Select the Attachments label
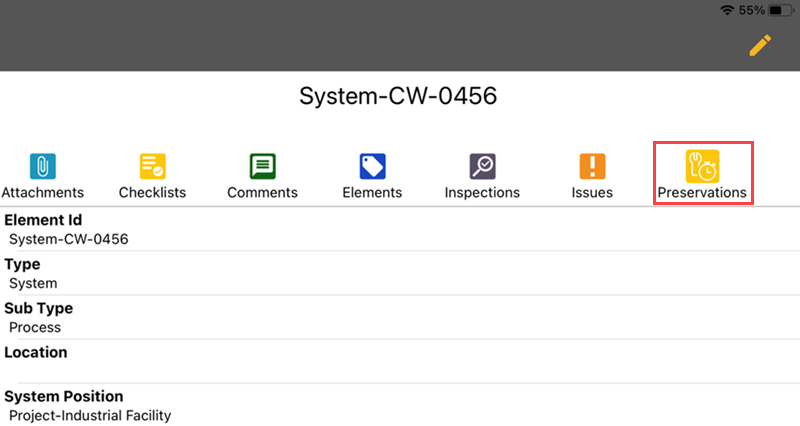800x426 pixels. coord(43,192)
